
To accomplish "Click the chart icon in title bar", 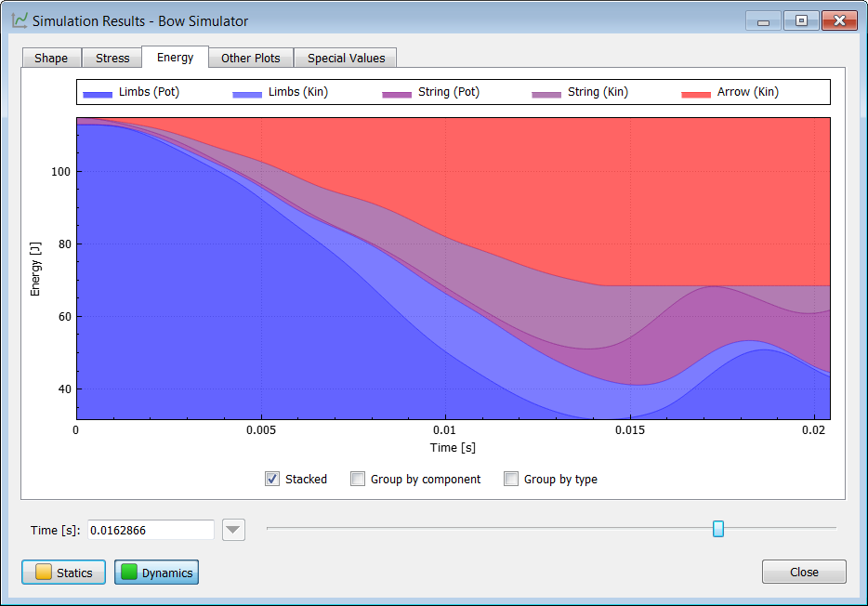I will [20, 21].
